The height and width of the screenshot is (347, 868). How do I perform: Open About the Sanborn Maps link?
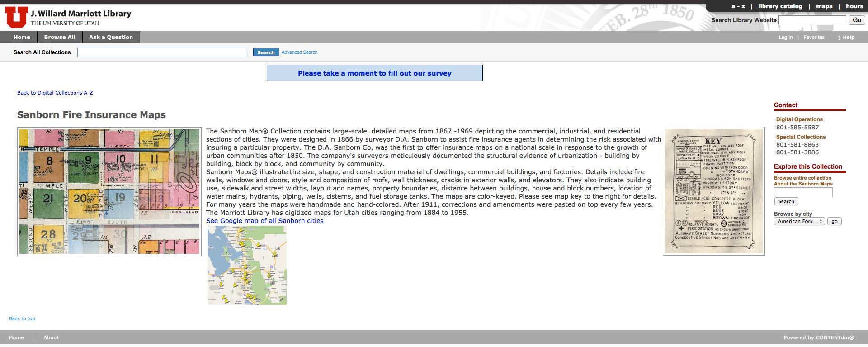[803, 184]
